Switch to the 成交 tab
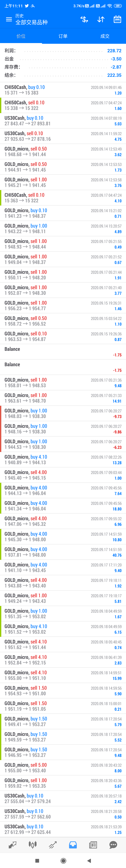126x868 pixels. [x=105, y=36]
